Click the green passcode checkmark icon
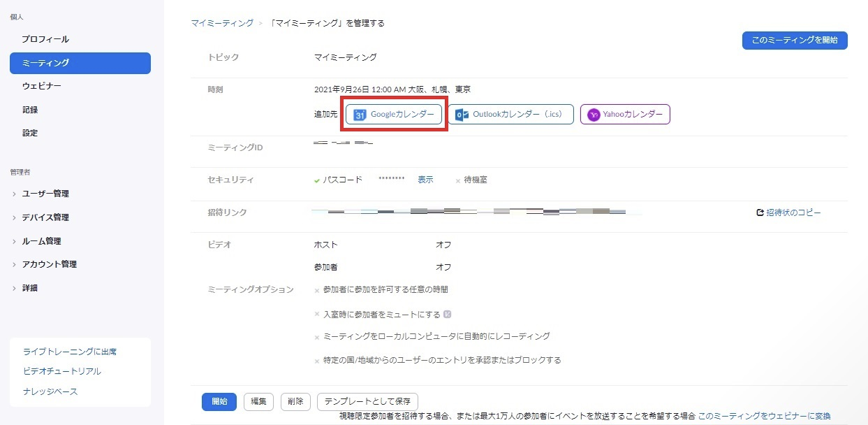Screen dimensions: 868x425 [x=317, y=180]
